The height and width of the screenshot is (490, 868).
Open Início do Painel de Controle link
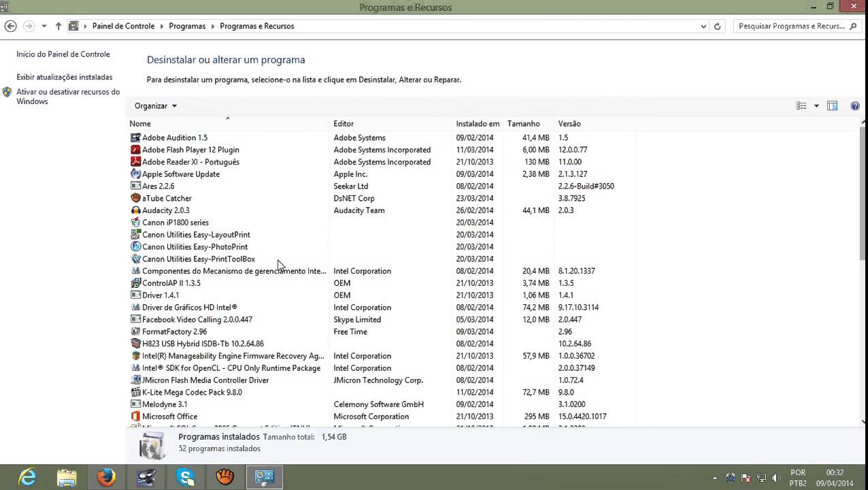[63, 54]
